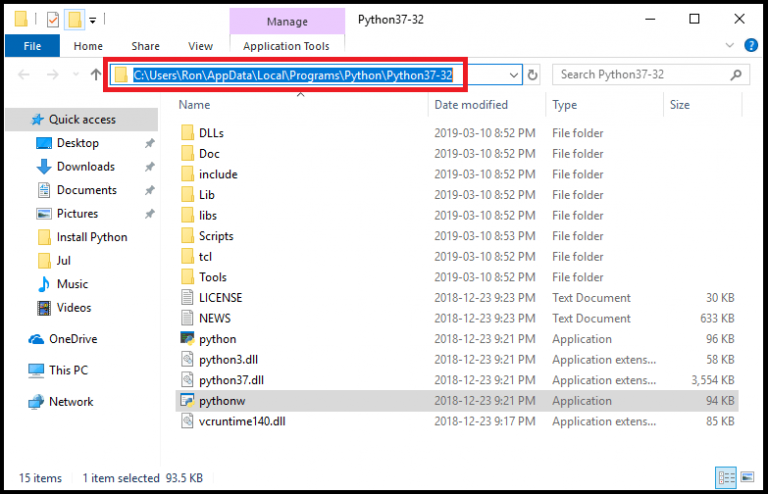Select the LICENSE text document

click(220, 298)
